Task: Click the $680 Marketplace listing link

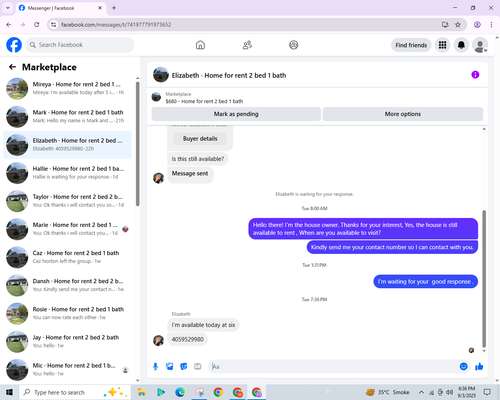Action: [x=204, y=101]
